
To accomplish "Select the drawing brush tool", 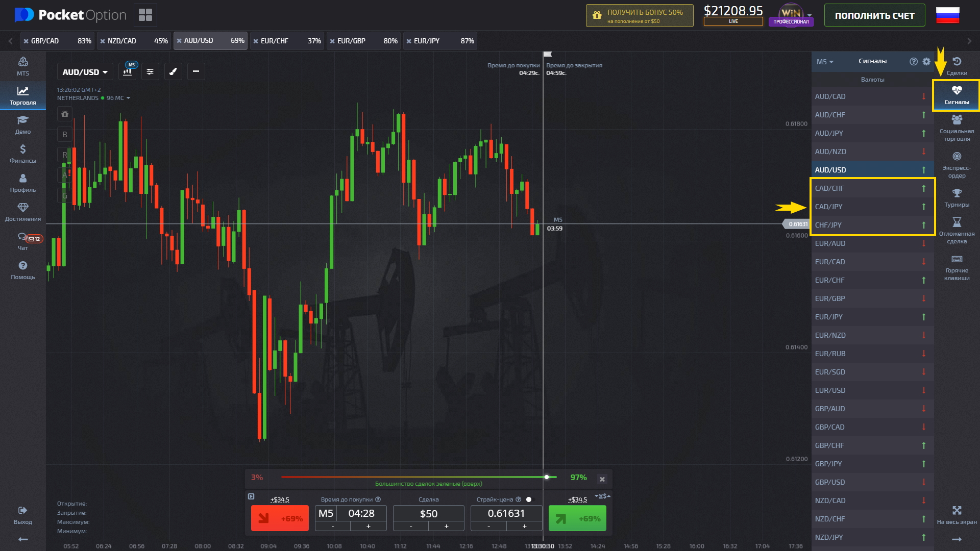I will pyautogui.click(x=173, y=71).
